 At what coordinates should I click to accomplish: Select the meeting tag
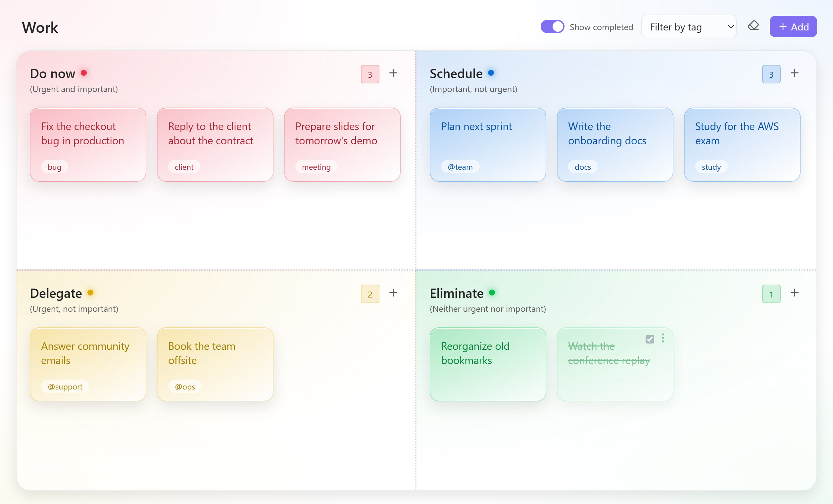click(316, 167)
